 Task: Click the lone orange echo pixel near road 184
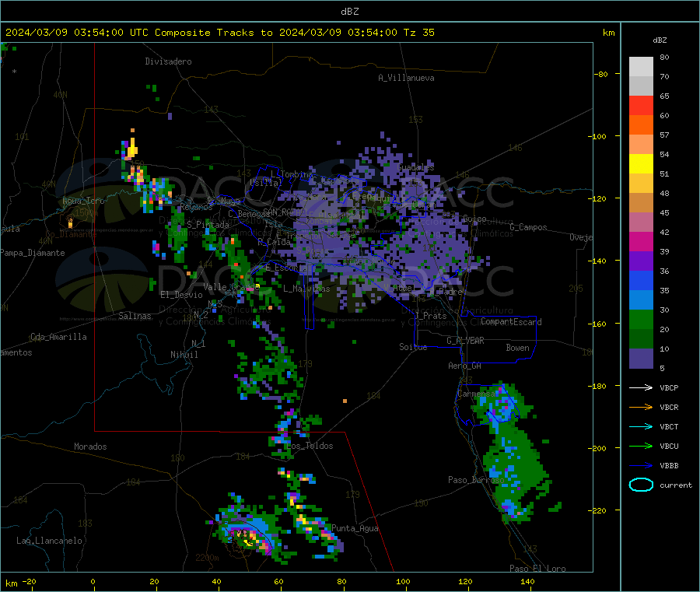pyautogui.click(x=345, y=401)
